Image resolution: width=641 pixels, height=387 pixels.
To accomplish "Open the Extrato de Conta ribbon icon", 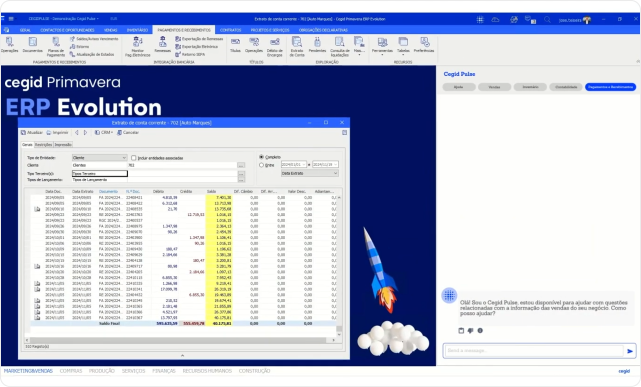I will click(x=297, y=46).
